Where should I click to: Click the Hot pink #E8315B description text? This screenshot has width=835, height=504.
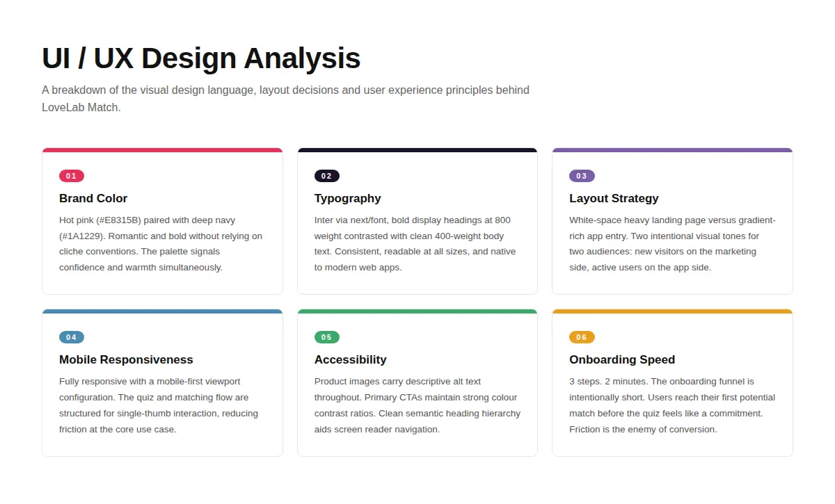161,243
